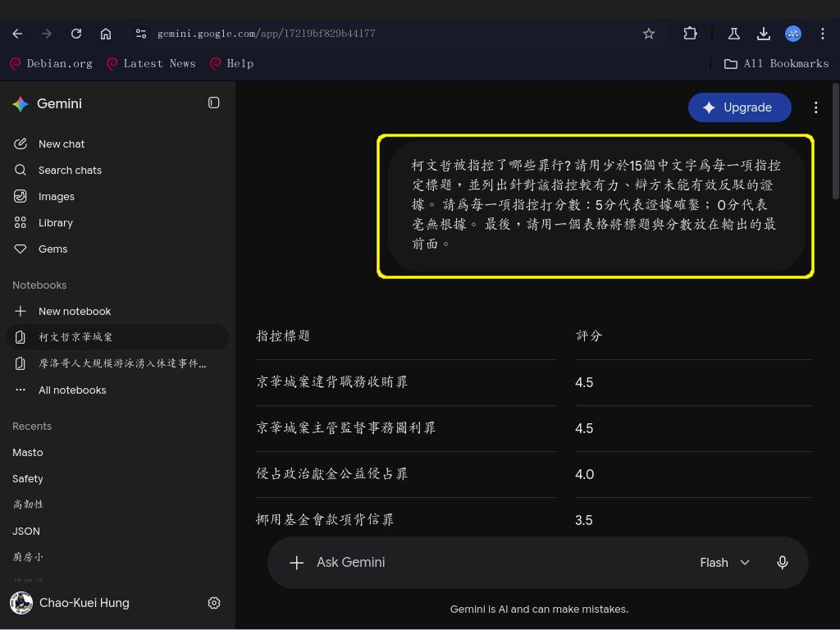
Task: Open the 摩洛哥人大規模游泳 notebook
Action: click(116, 363)
